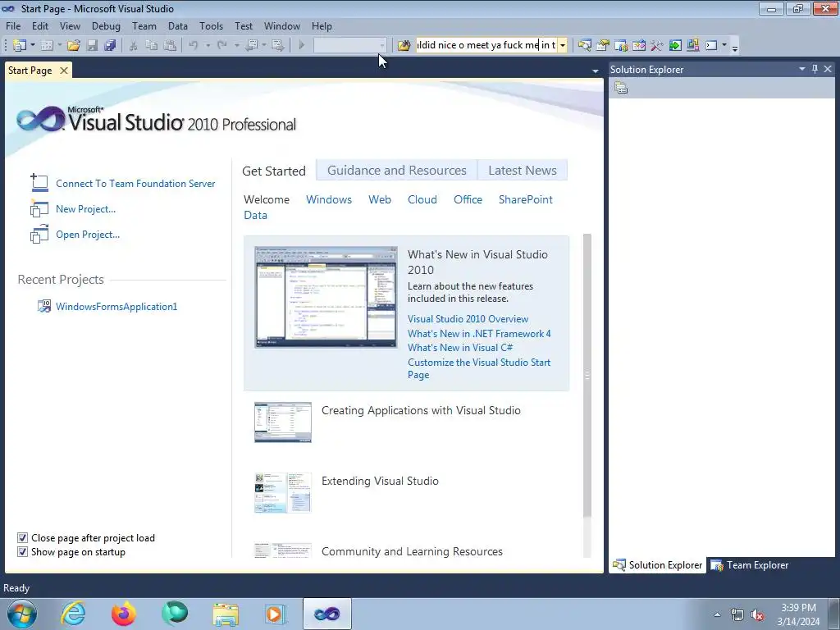This screenshot has height=630, width=840.
Task: Click the Solution Explorer toolbar icon
Action: point(584,46)
